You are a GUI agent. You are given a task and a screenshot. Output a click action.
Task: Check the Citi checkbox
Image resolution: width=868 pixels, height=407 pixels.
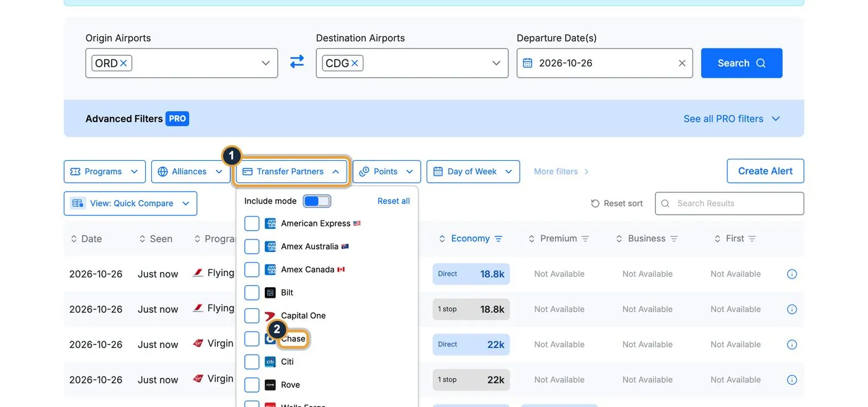tap(252, 362)
